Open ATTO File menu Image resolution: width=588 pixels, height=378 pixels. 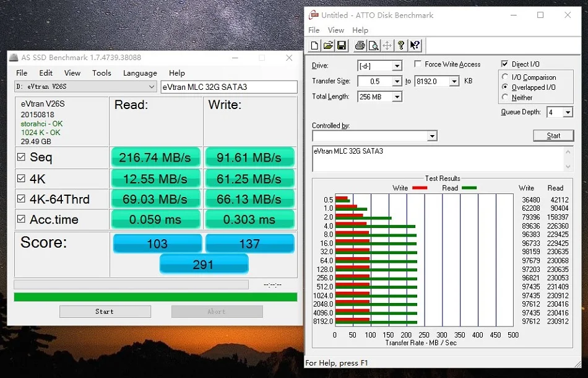coord(314,30)
